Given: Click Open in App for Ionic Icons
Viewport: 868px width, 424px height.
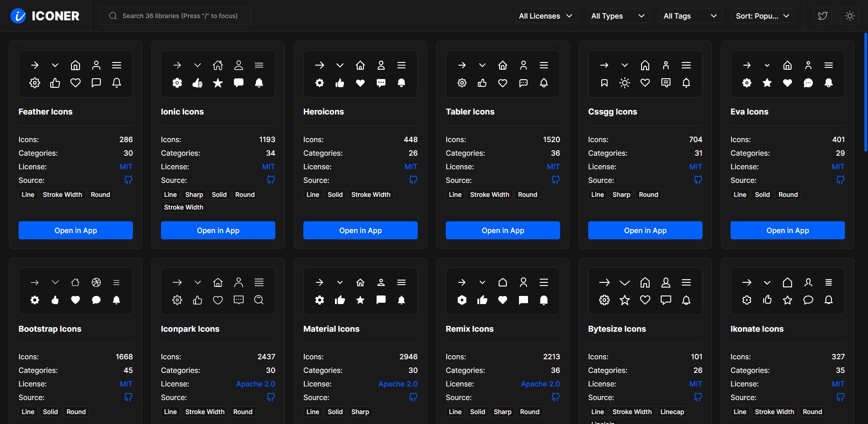Looking at the screenshot, I should point(218,230).
